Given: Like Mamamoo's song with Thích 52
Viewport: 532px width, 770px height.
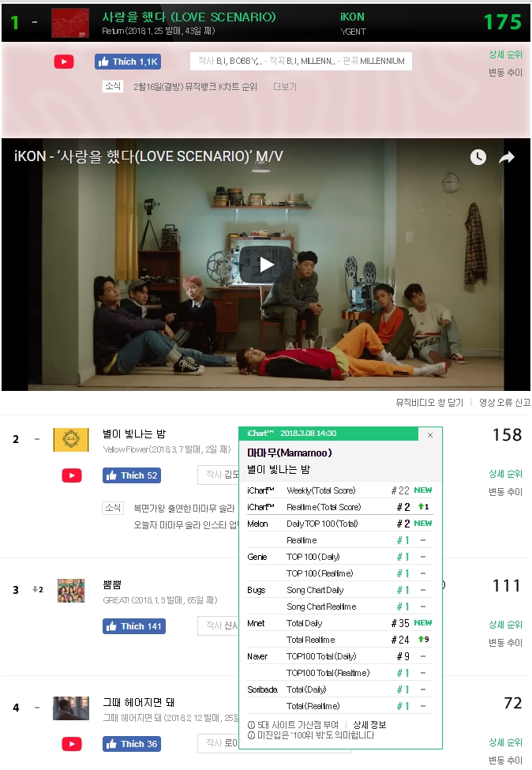Looking at the screenshot, I should click(132, 475).
